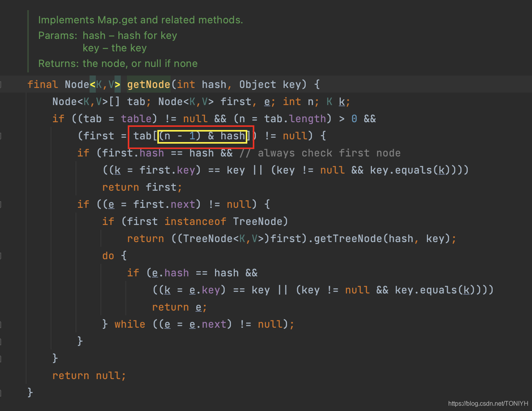Select the e.next expression in while condition
The height and width of the screenshot is (411, 532).
(x=208, y=324)
